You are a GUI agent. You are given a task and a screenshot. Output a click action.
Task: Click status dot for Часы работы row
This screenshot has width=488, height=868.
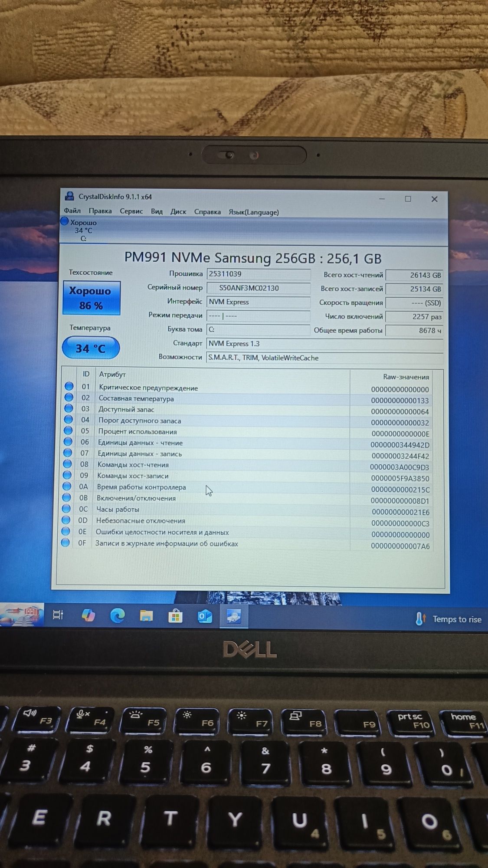tap(66, 509)
